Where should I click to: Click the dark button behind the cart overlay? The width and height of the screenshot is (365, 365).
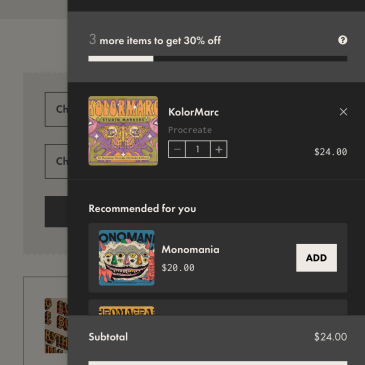coord(56,211)
